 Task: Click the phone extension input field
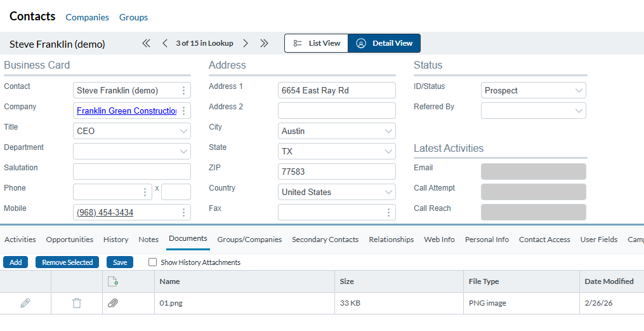coord(176,192)
